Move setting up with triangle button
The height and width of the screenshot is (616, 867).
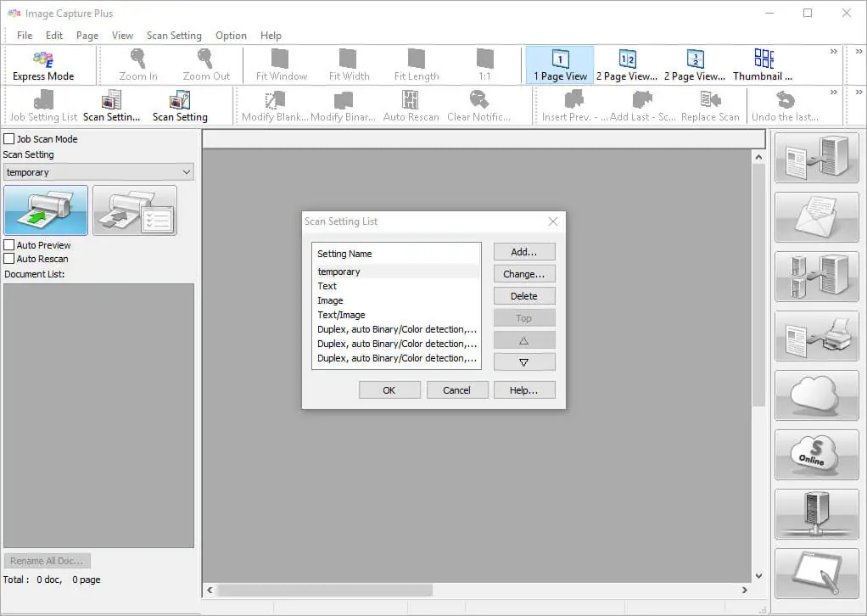[524, 340]
